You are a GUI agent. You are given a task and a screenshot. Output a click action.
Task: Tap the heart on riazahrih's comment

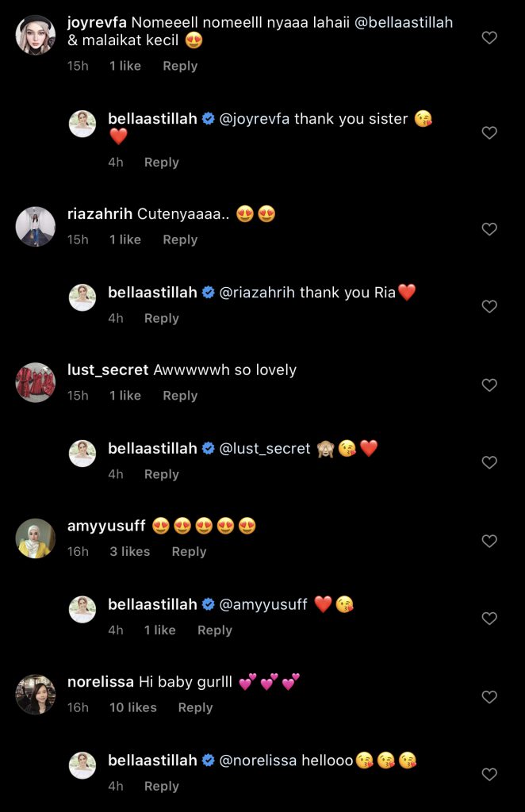point(489,229)
